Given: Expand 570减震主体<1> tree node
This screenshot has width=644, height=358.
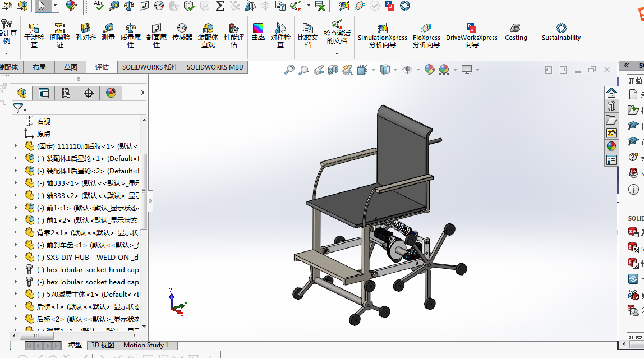Looking at the screenshot, I should [x=16, y=294].
